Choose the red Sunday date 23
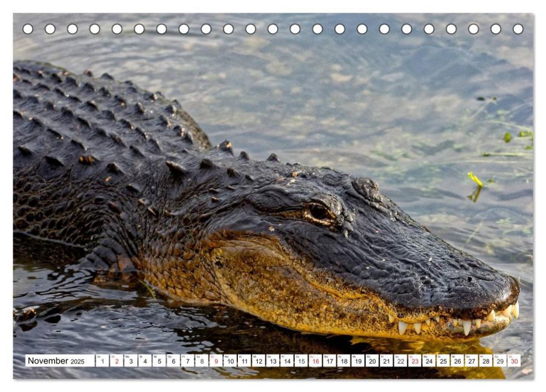 pos(414,361)
